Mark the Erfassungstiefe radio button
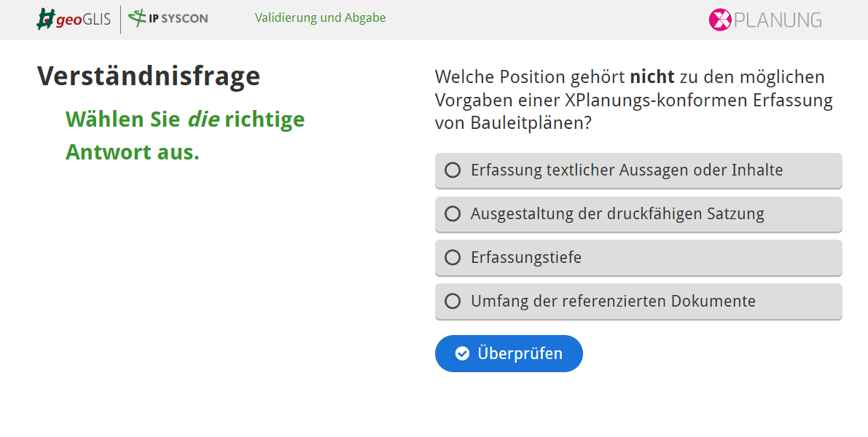The width and height of the screenshot is (868, 437). [453, 258]
